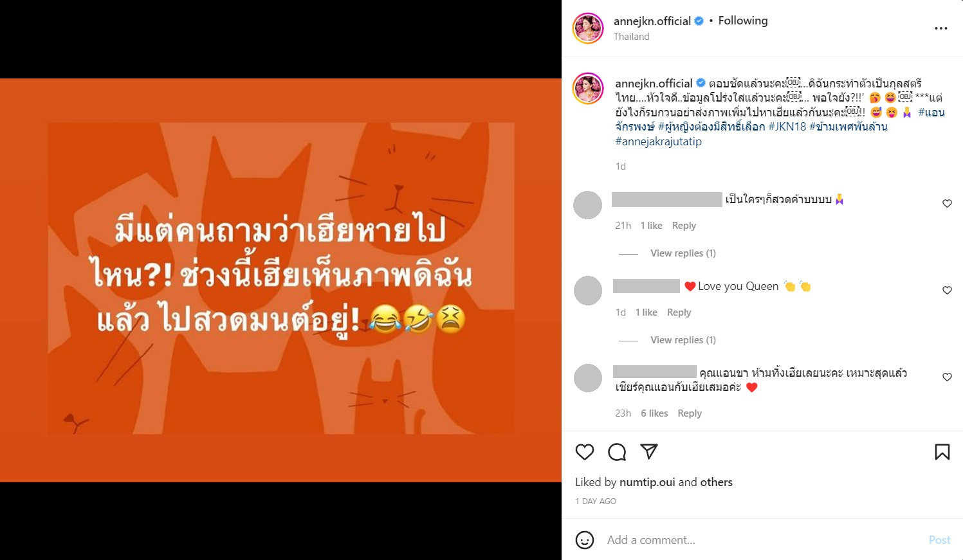Open the Thailand location link
Image resolution: width=963 pixels, height=560 pixels.
[x=632, y=37]
